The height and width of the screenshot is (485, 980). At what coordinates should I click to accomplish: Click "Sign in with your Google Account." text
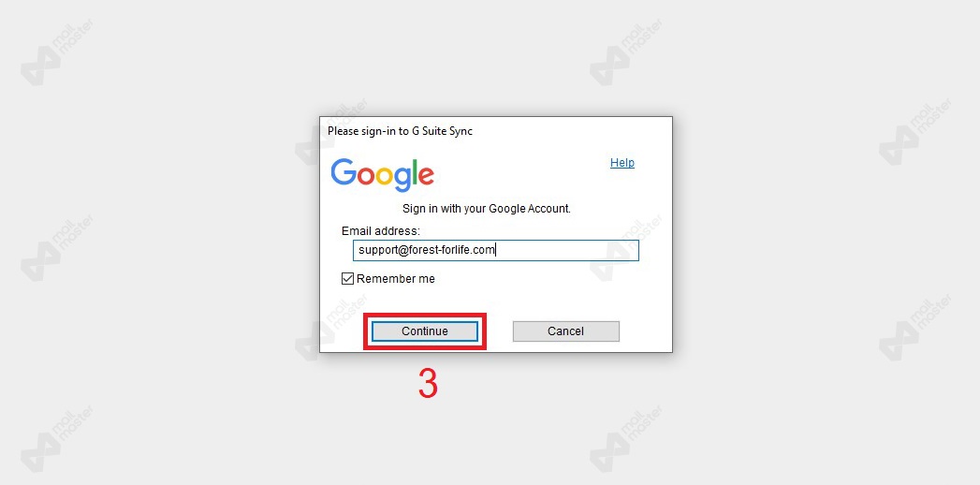coord(487,209)
